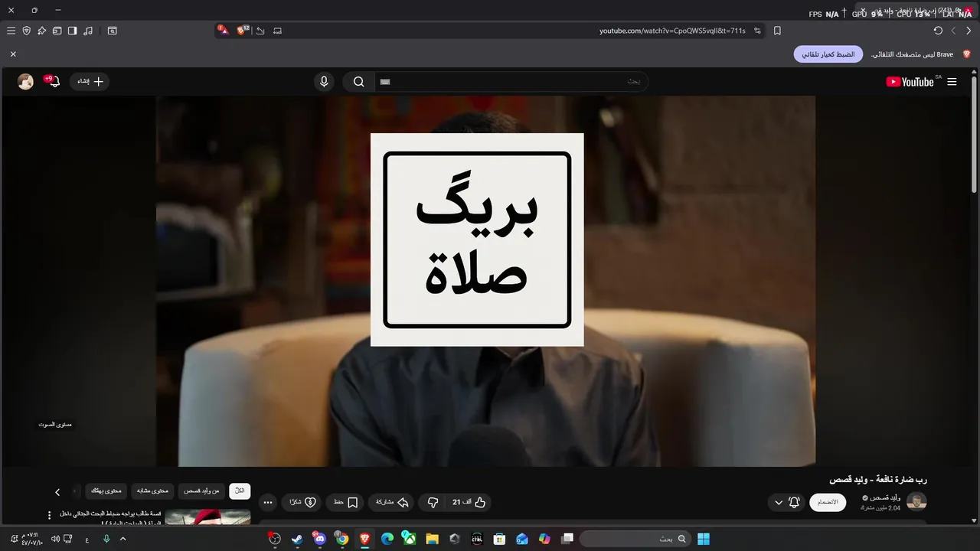
Task: Open Brave main hamburger menu
Action: 11,31
